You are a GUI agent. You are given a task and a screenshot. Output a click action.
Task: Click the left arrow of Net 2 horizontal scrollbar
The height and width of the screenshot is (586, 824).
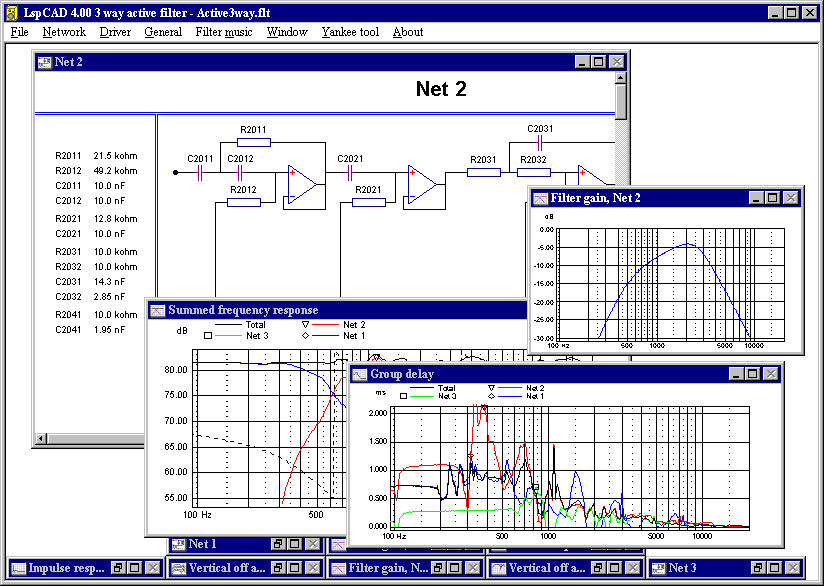click(x=41, y=439)
